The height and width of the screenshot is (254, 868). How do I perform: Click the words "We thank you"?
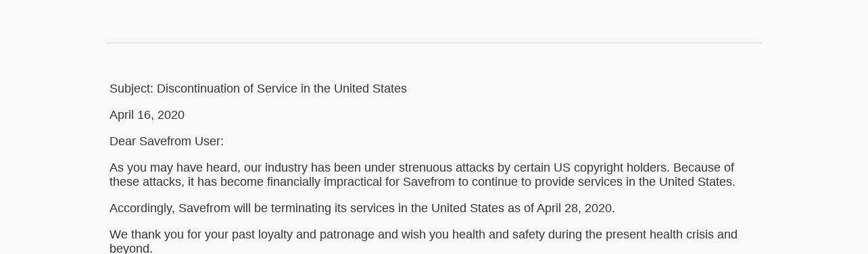(143, 234)
